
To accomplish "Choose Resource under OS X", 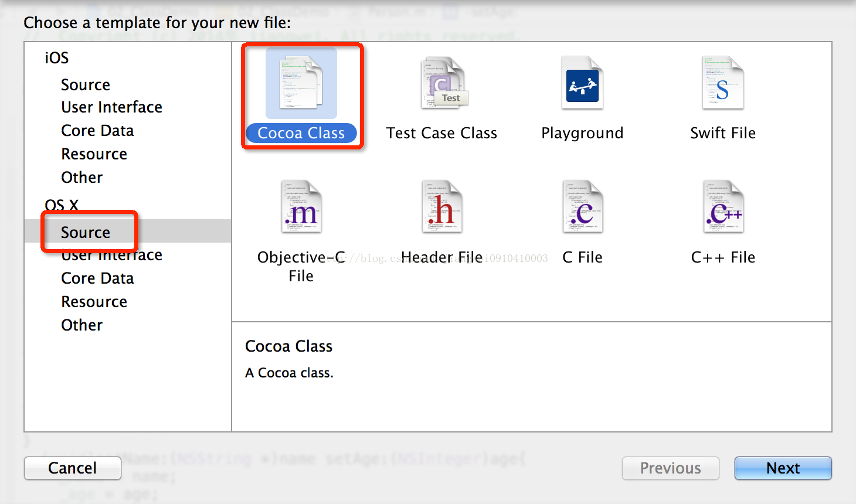I will (x=94, y=302).
